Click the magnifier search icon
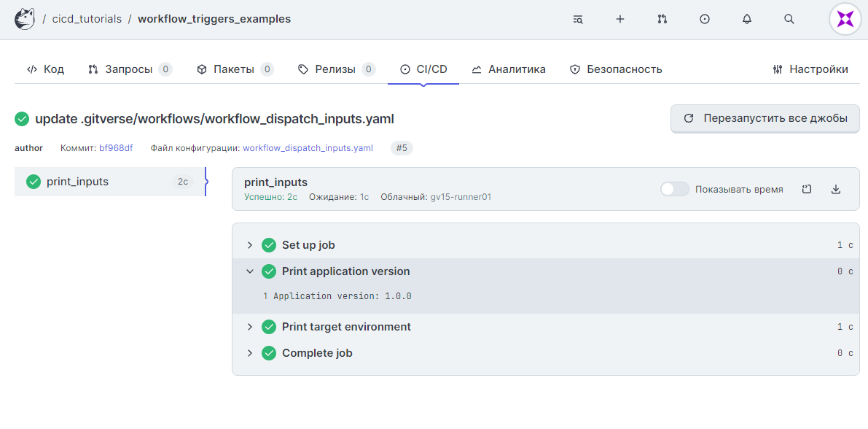Viewport: 868px width, 429px height. pyautogui.click(x=789, y=20)
